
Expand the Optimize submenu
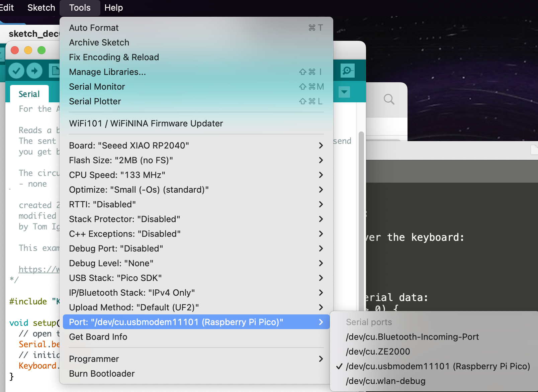coord(196,190)
